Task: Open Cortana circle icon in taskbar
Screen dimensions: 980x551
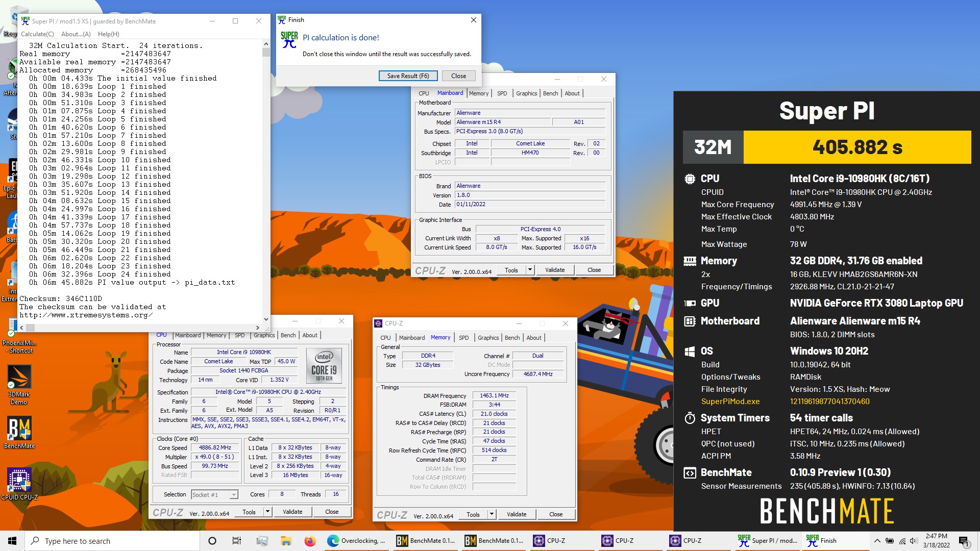Action: coord(212,541)
